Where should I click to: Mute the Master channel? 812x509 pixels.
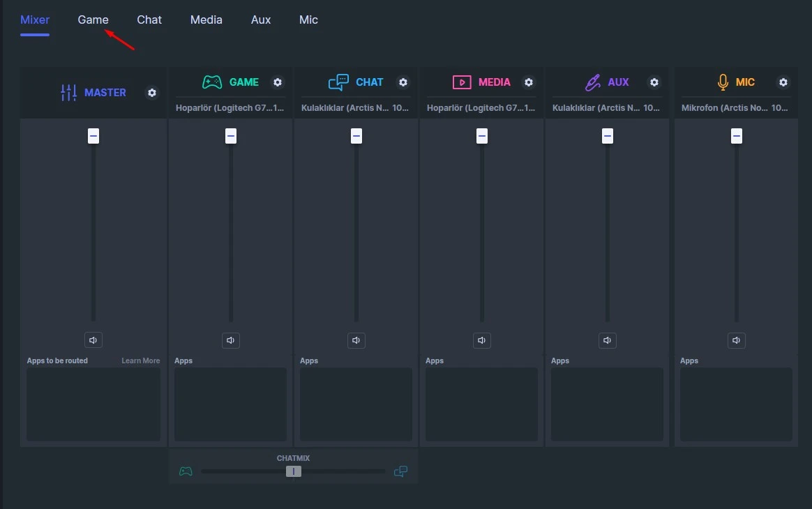[93, 340]
